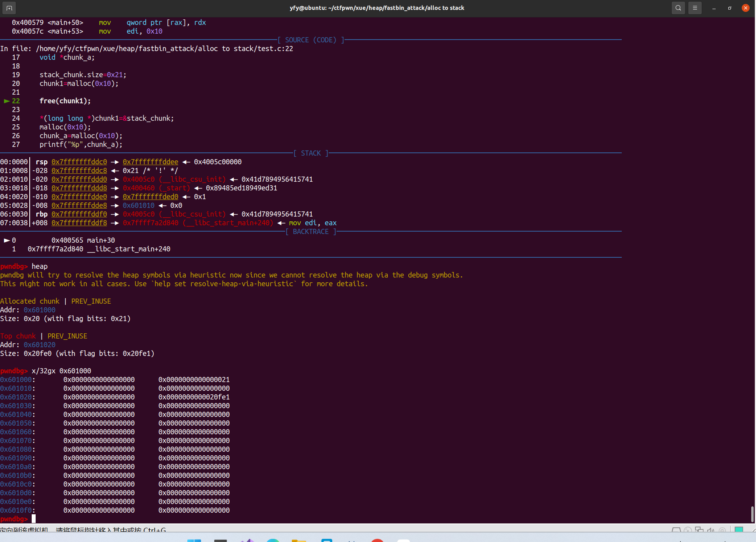This screenshot has width=756, height=542.
Task: Click stack address 0x7fffffffddf8
Action: 79,223
